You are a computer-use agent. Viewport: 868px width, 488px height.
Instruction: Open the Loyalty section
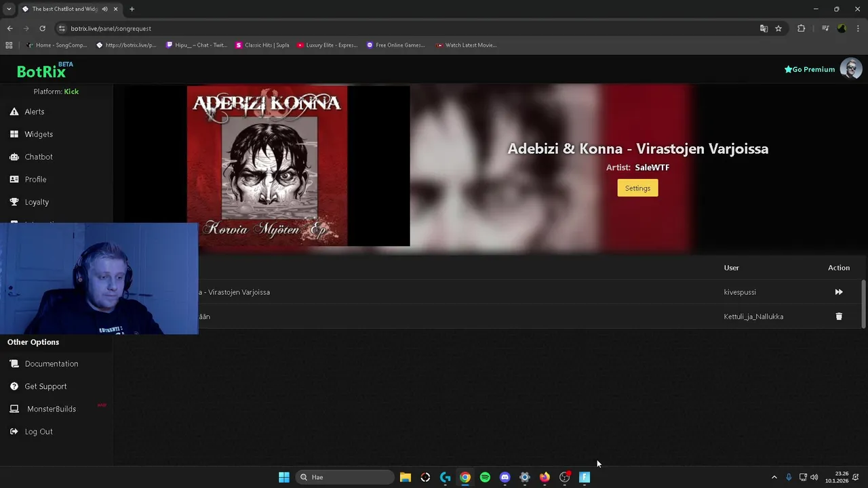click(x=37, y=202)
